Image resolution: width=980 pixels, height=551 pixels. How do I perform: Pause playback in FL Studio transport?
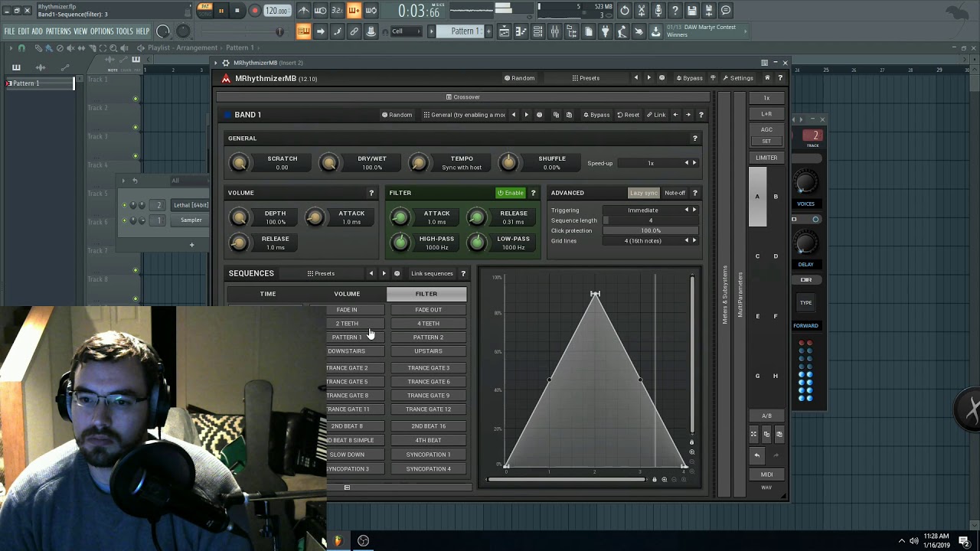pos(220,11)
